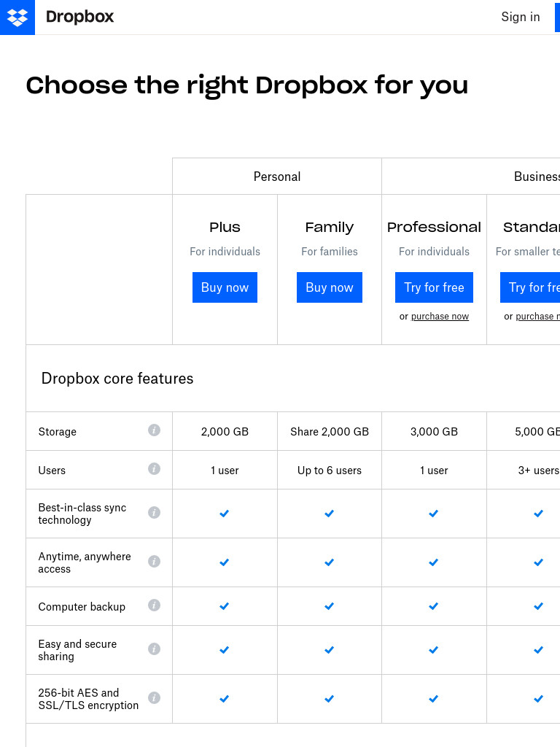Click the Easy and secure sharing label
The height and width of the screenshot is (747, 560).
coord(77,650)
